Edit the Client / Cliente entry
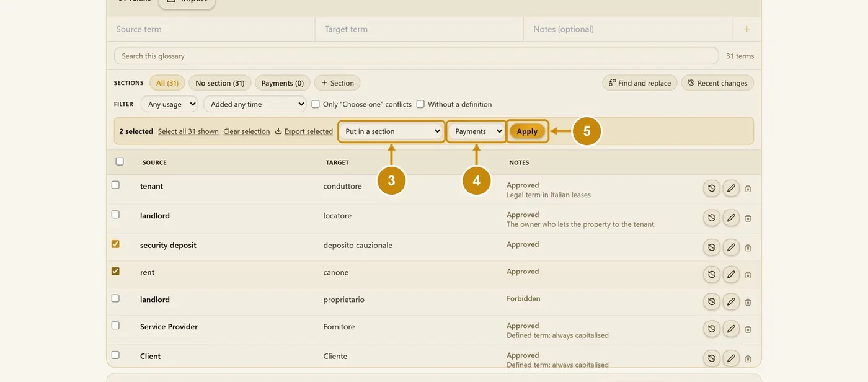The height and width of the screenshot is (382, 868). point(731,358)
